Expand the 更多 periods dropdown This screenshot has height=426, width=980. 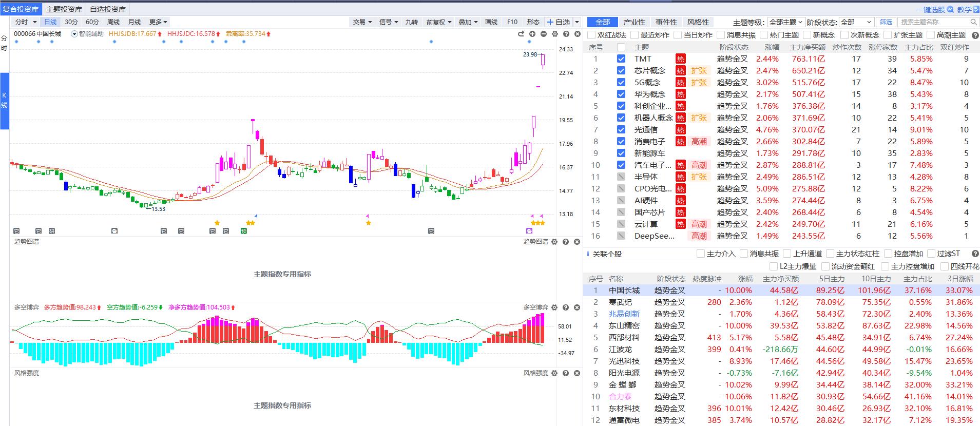158,22
